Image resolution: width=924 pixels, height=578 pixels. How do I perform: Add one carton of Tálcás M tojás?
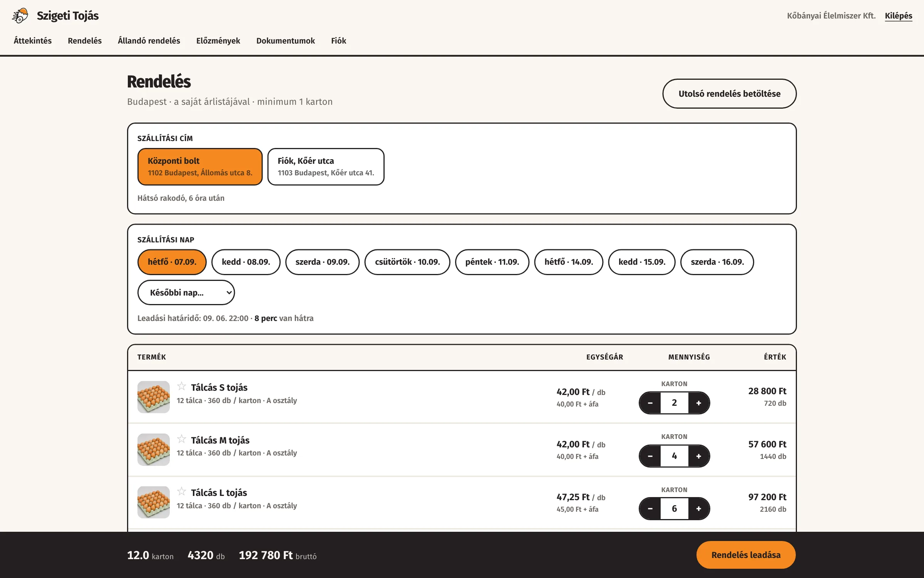[699, 456]
